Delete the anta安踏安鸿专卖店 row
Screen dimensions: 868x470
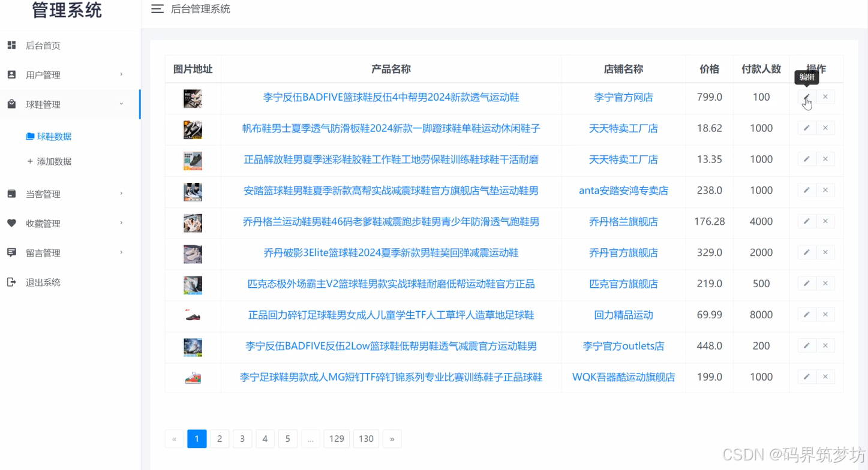pyautogui.click(x=825, y=191)
